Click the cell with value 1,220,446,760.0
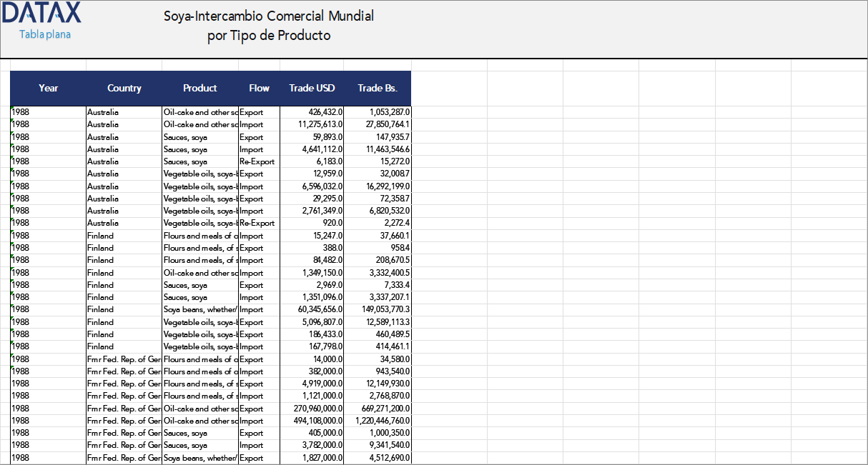 383,421
